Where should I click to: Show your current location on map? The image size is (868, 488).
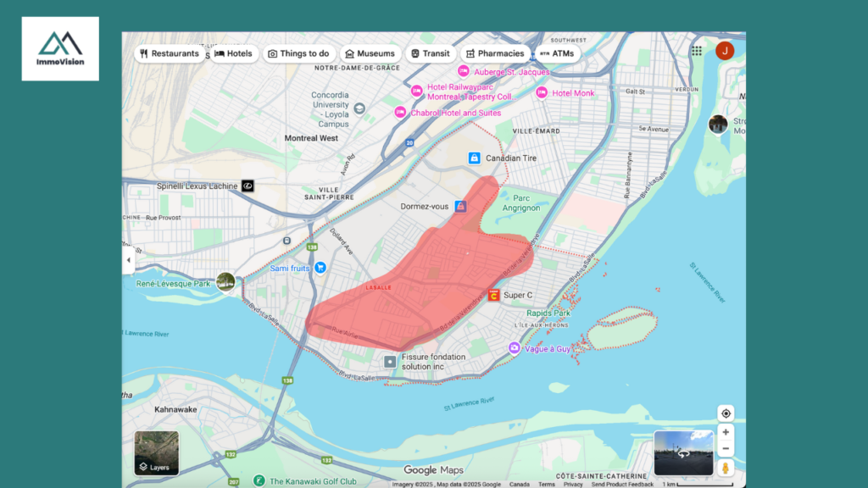pos(726,413)
